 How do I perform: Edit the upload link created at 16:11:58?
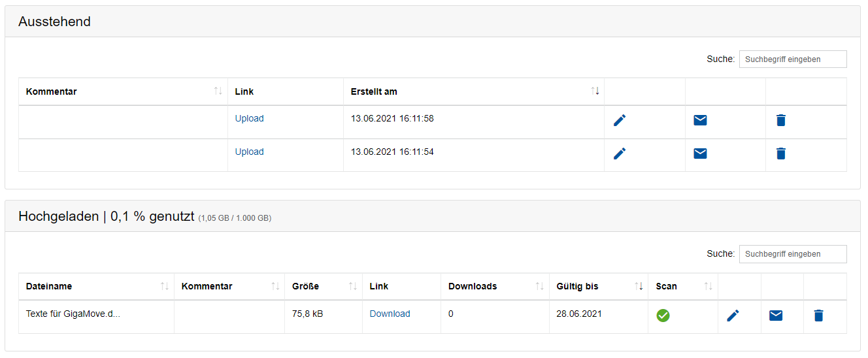620,120
